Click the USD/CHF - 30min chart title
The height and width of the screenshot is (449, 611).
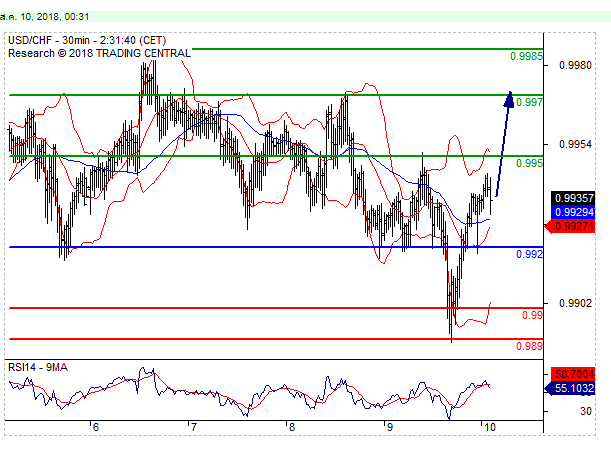[x=87, y=40]
